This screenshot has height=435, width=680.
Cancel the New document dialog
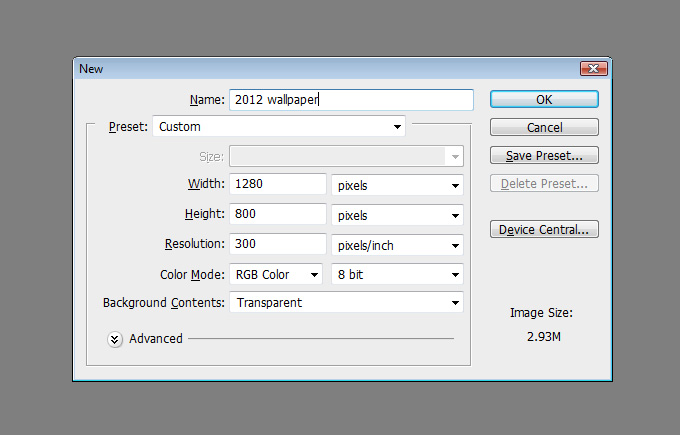point(544,128)
